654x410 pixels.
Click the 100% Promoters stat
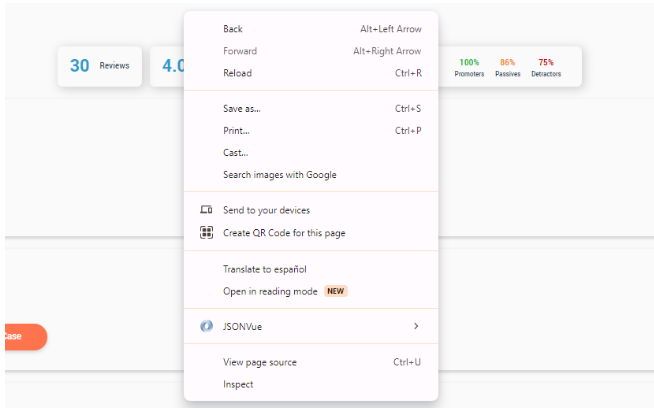click(x=469, y=68)
